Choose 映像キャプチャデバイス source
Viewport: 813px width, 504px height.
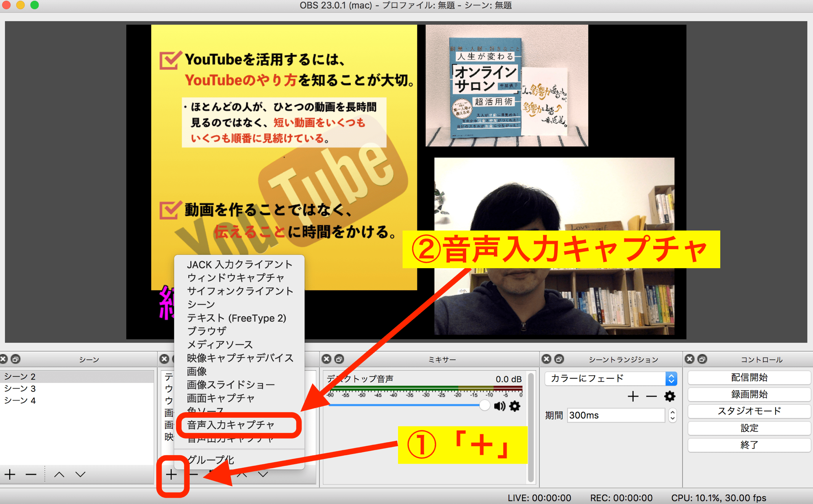[239, 358]
